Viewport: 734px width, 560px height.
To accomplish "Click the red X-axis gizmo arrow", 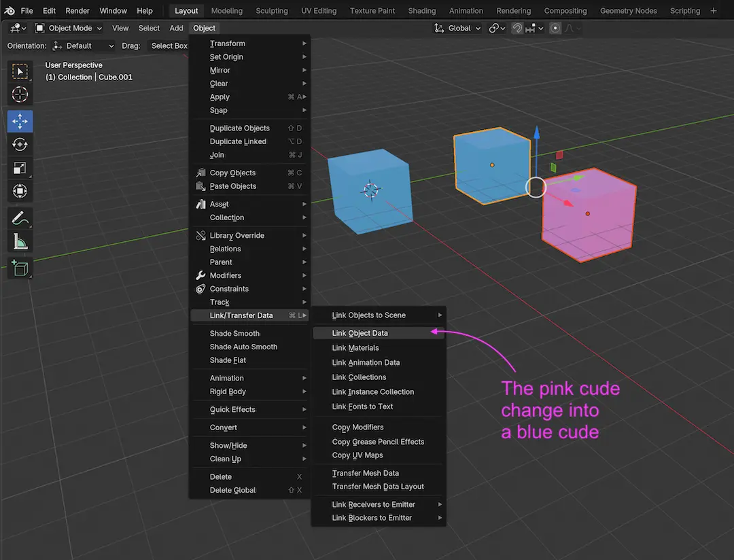I will pyautogui.click(x=567, y=203).
